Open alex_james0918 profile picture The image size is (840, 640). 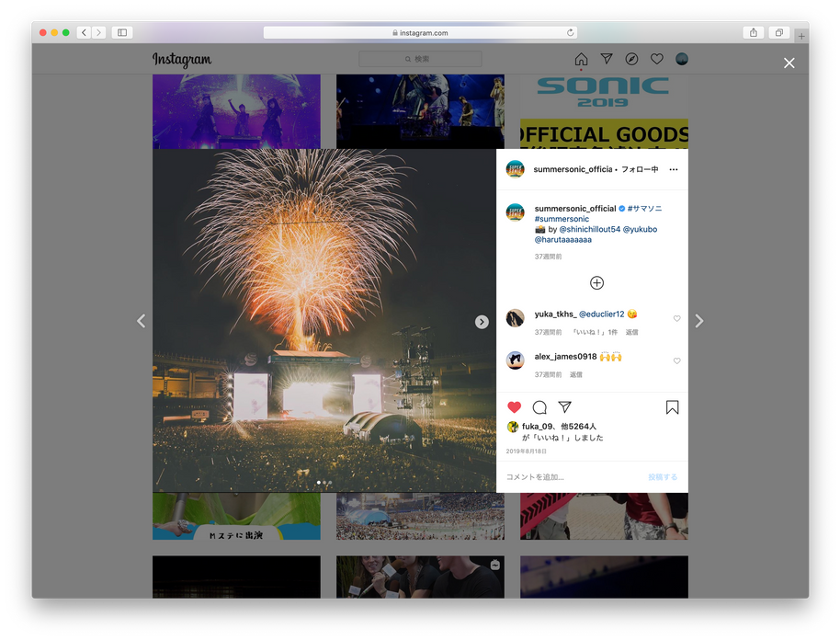point(516,360)
